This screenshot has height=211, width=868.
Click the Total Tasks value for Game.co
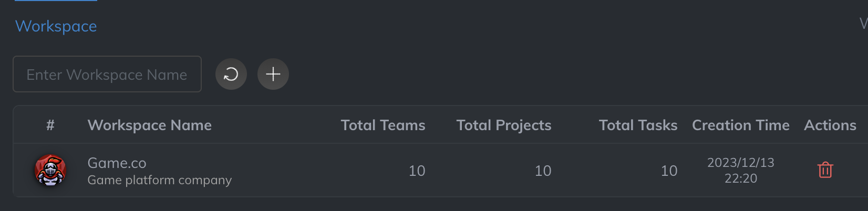[x=669, y=171]
